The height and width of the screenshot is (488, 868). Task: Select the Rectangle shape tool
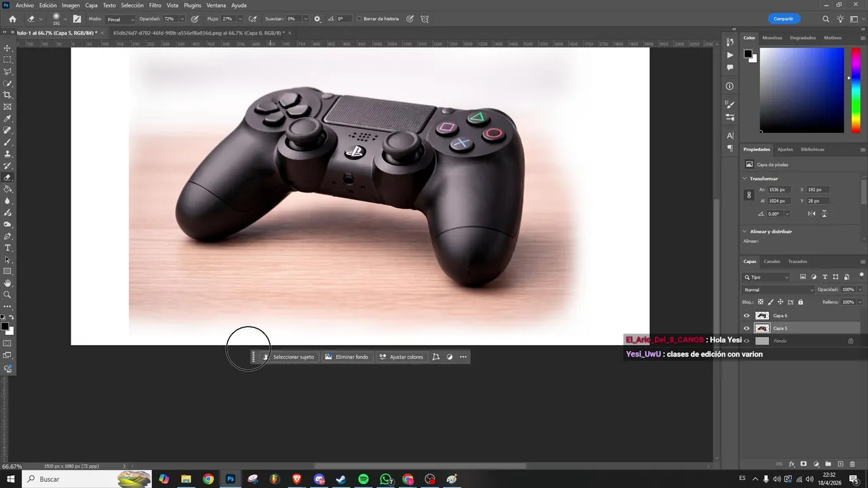7,271
